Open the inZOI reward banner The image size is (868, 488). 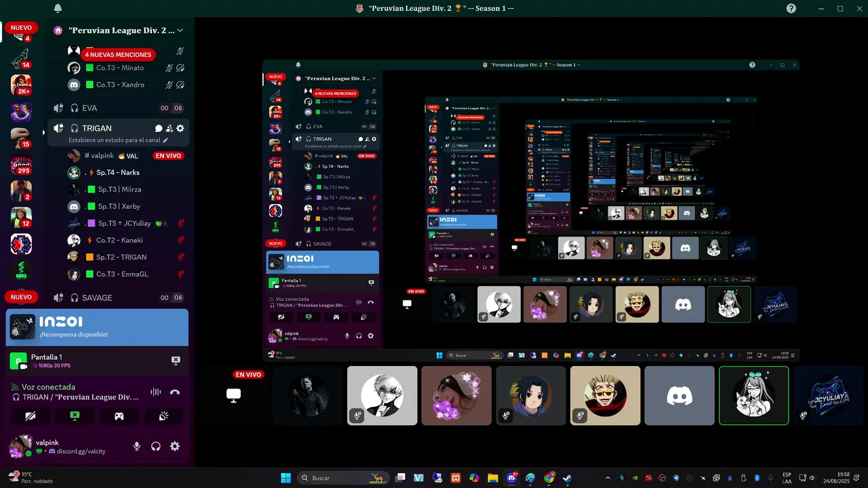pos(97,327)
